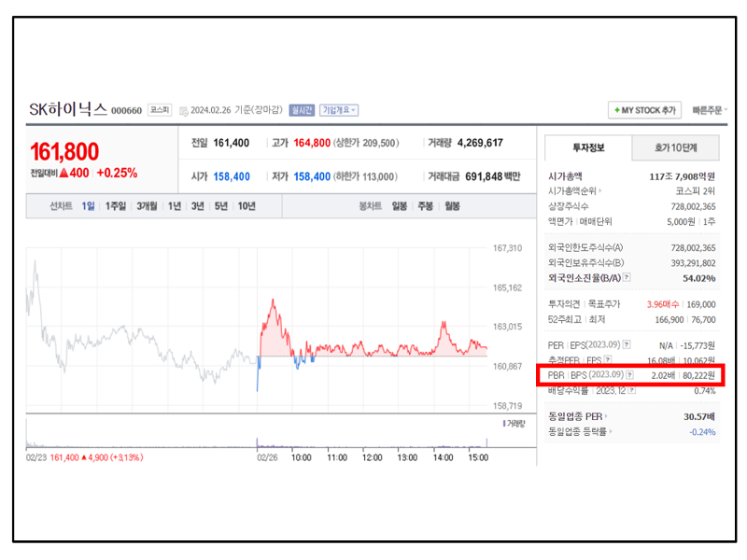Click the stock code 000660
The height and width of the screenshot is (560, 747).
tap(126, 111)
